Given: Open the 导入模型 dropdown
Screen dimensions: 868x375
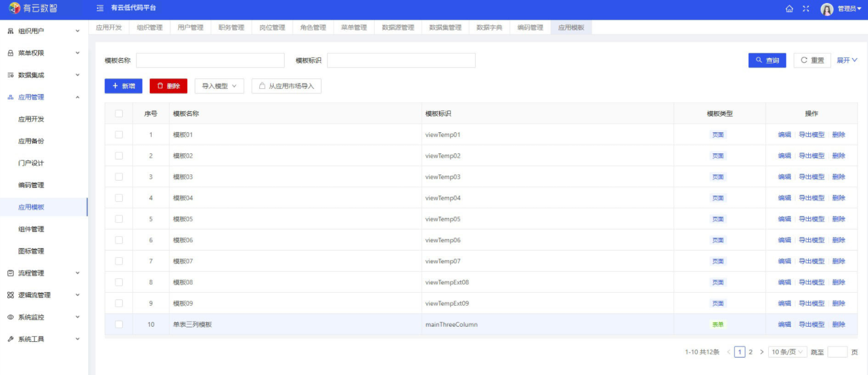Looking at the screenshot, I should coord(219,86).
